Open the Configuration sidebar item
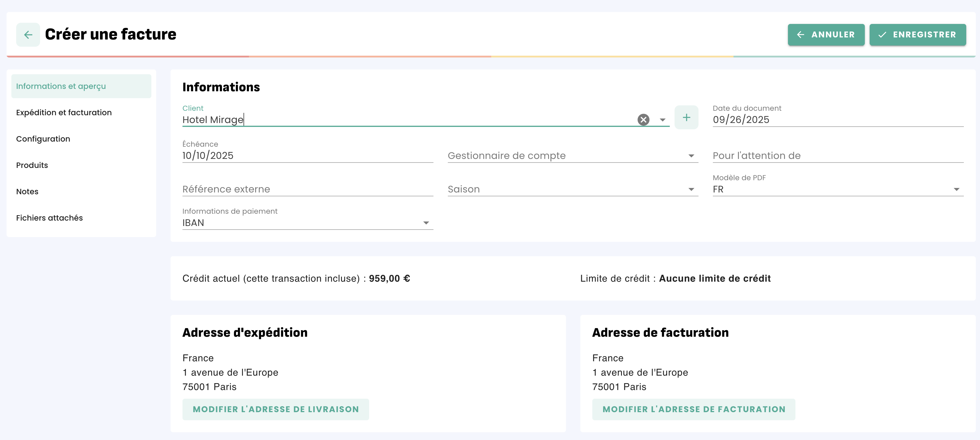Screen dimensions: 980x440 pyautogui.click(x=43, y=139)
